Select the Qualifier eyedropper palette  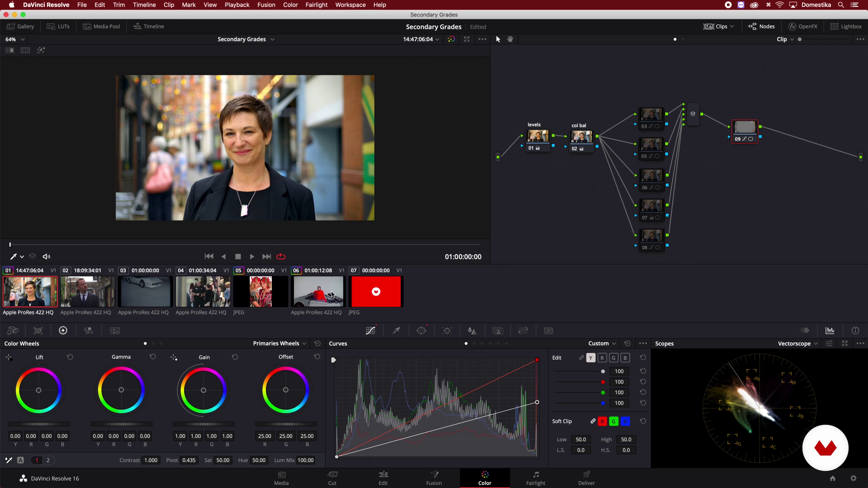(396, 331)
